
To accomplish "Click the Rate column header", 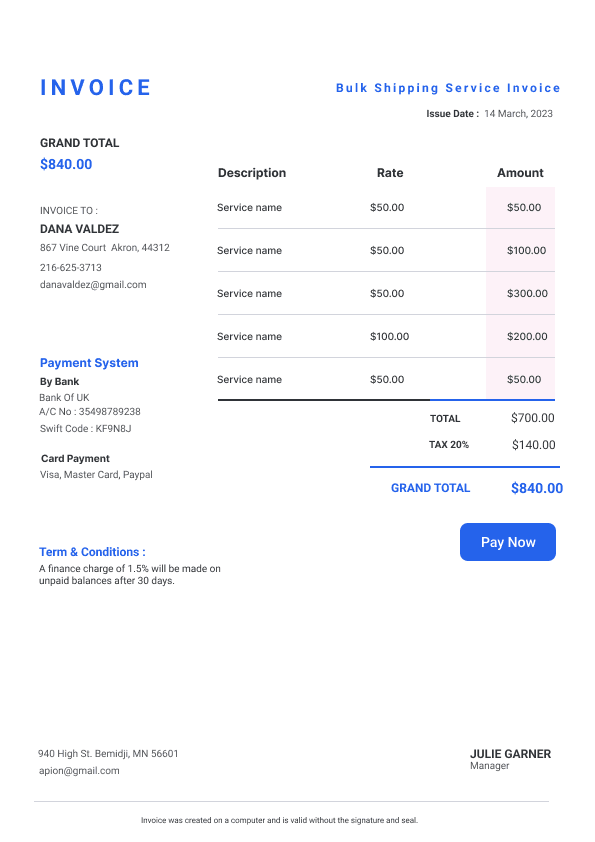I will click(390, 173).
